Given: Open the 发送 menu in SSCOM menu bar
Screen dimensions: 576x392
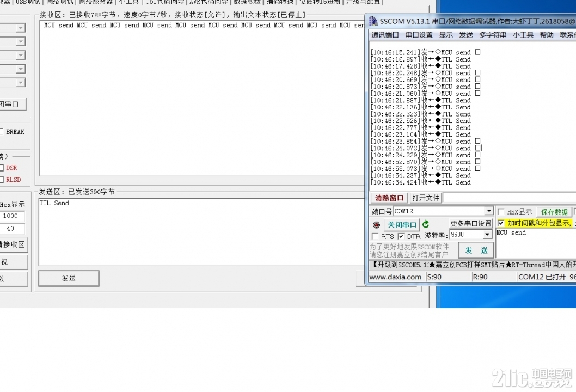Looking at the screenshot, I should coord(466,35).
